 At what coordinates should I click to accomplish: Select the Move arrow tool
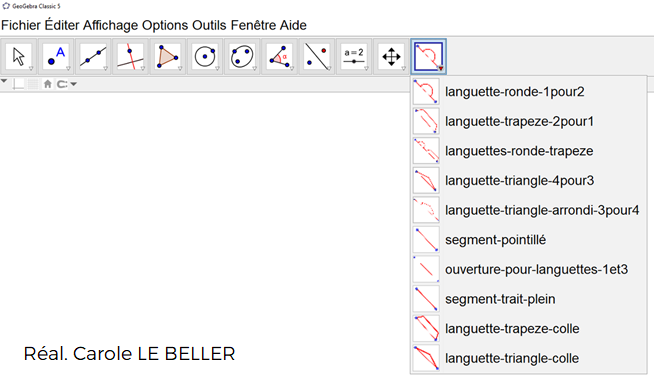[19, 56]
